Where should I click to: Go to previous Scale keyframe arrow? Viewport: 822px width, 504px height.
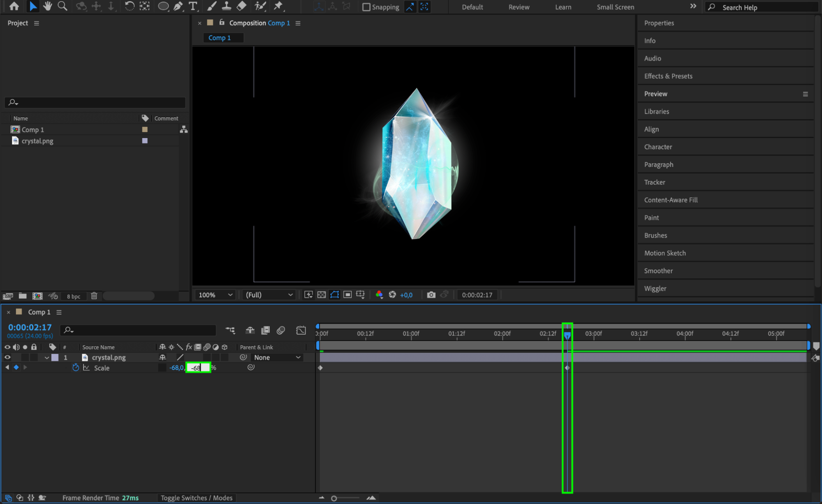click(7, 367)
